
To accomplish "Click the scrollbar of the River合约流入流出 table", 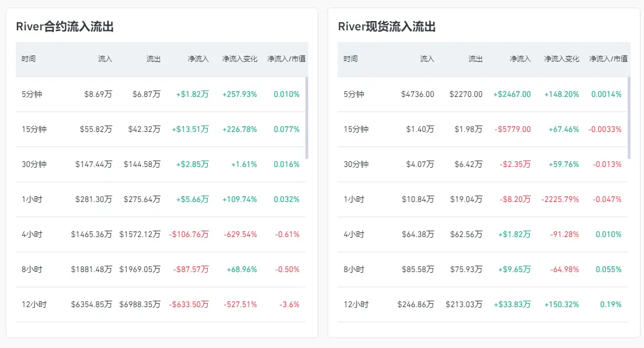I will pos(307,117).
